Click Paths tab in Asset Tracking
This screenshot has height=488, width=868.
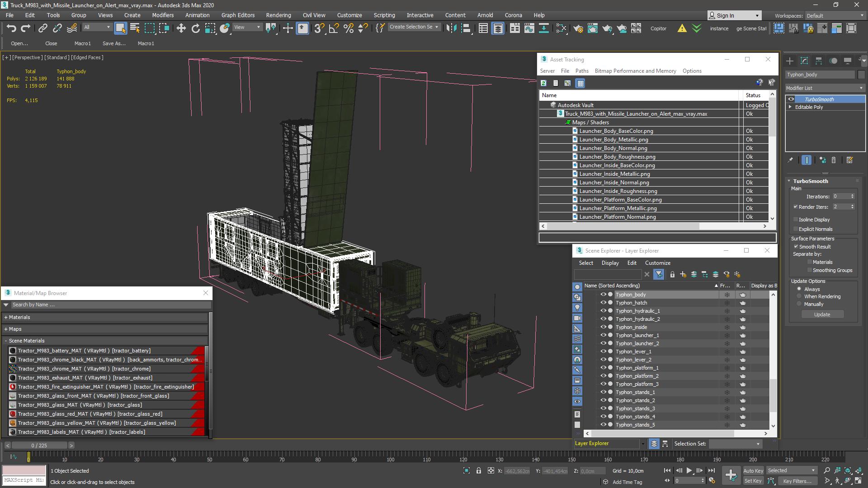pos(582,70)
